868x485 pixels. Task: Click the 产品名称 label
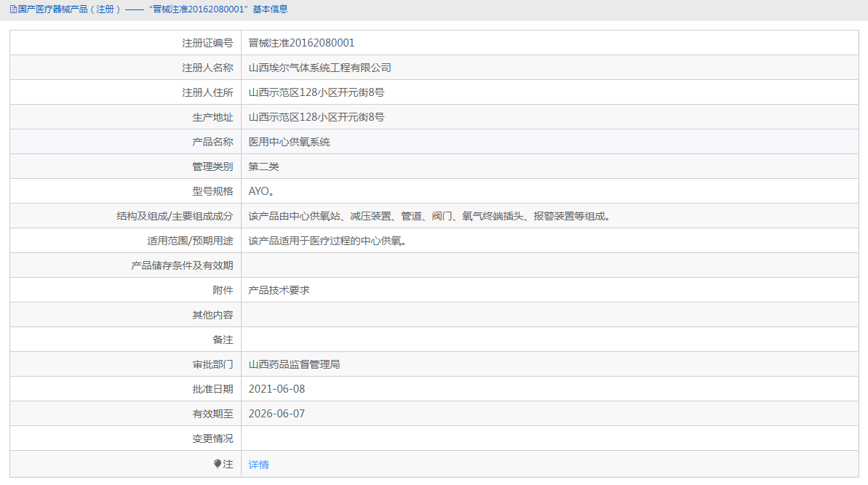(x=212, y=142)
